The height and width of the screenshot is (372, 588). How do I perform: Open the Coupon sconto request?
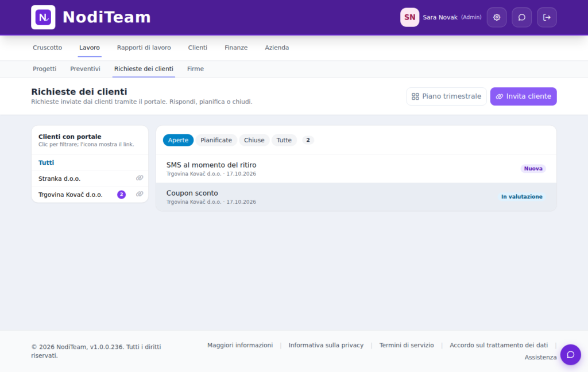point(356,197)
